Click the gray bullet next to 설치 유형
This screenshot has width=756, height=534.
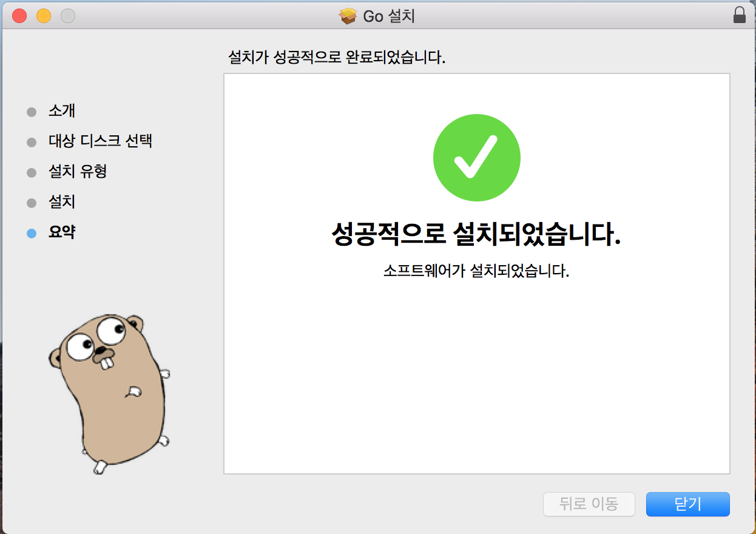click(x=32, y=172)
